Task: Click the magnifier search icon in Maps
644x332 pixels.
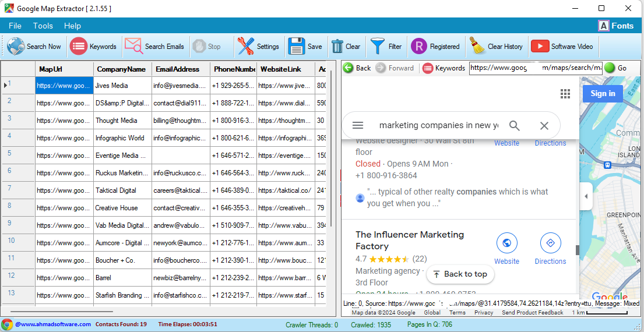Action: (x=514, y=126)
